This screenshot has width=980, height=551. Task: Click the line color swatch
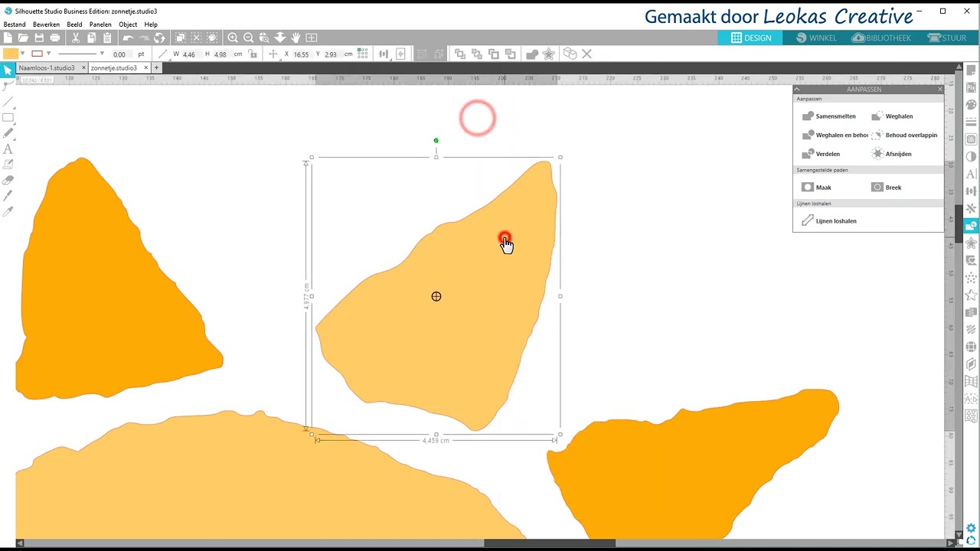pyautogui.click(x=37, y=54)
